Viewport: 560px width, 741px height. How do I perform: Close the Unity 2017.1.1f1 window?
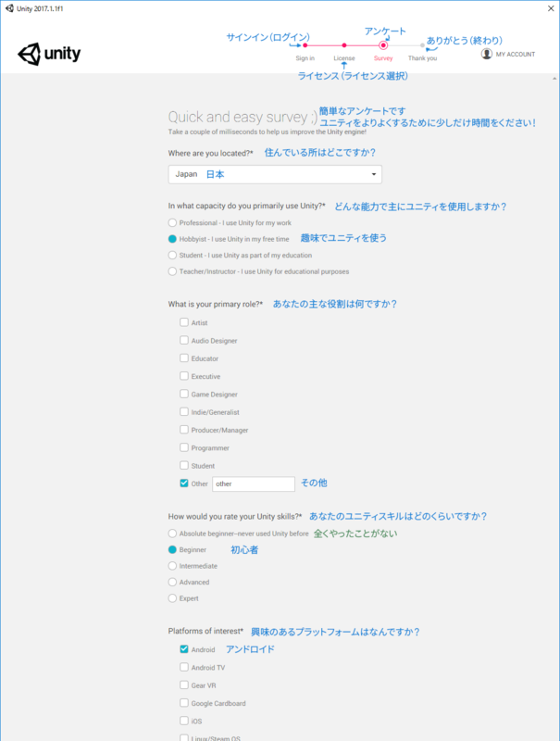point(551,8)
